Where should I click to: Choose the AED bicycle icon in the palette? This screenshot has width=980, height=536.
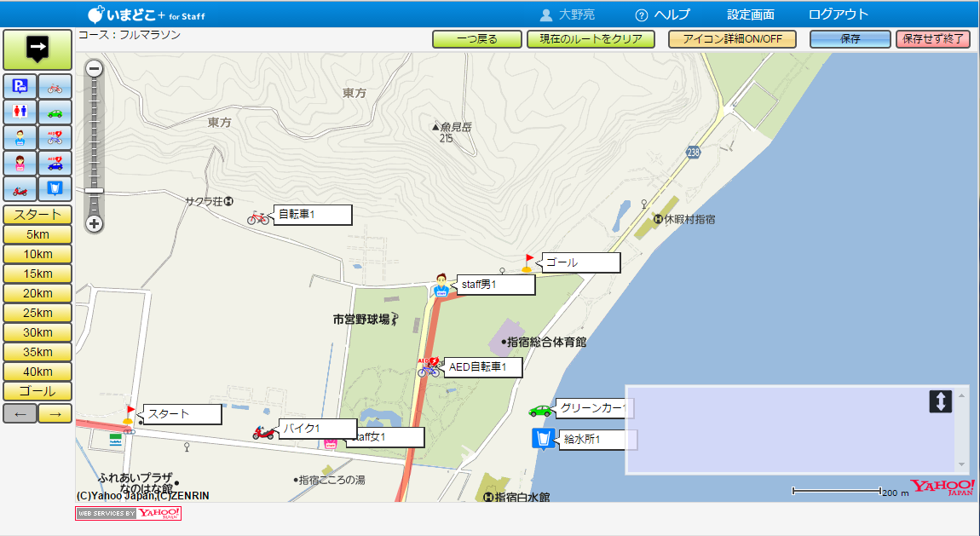coord(55,138)
